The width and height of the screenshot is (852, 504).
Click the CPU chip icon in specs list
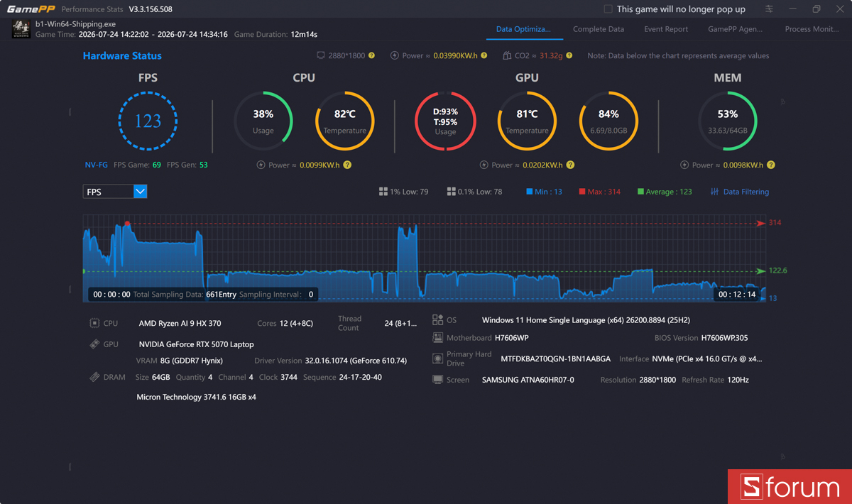[x=94, y=323]
